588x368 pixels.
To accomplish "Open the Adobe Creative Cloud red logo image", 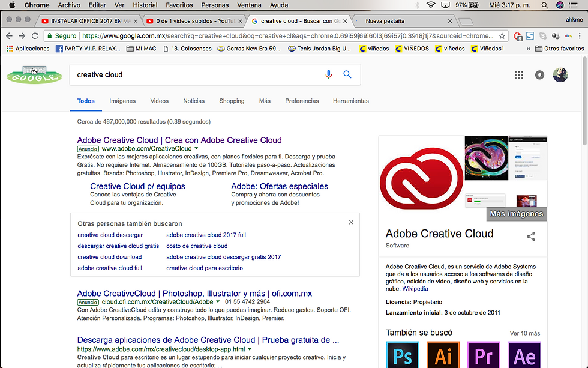I will coord(421,178).
